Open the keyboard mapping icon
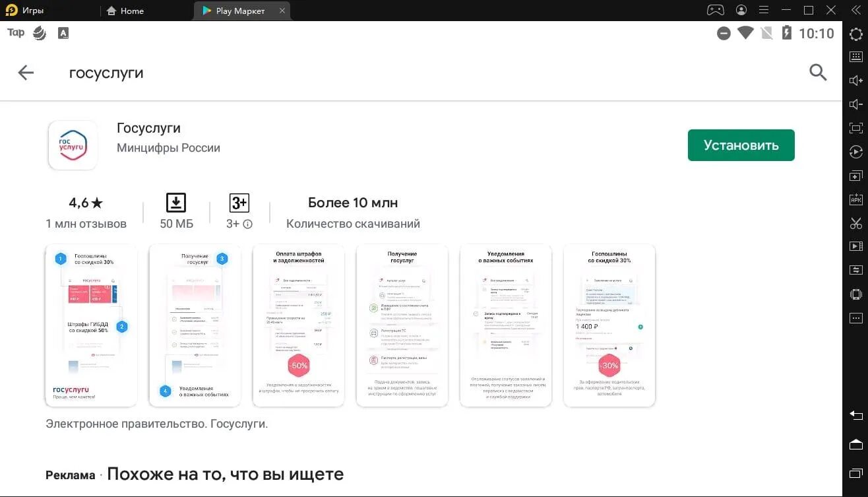 tap(855, 57)
